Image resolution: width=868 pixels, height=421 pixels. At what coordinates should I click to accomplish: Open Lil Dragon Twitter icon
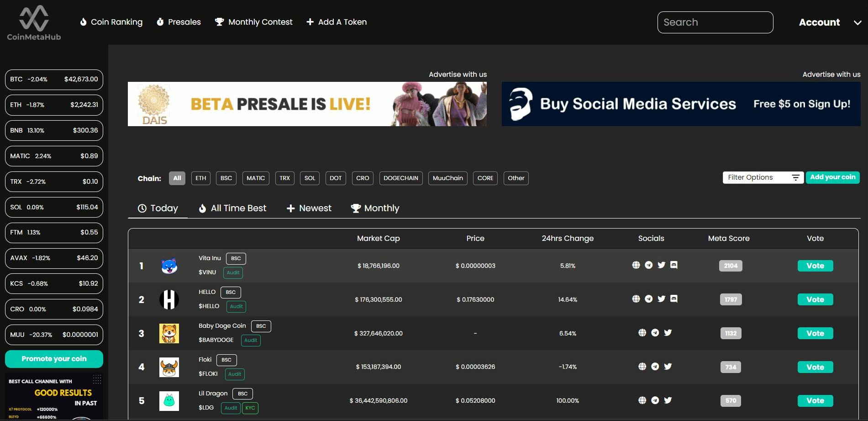(668, 400)
